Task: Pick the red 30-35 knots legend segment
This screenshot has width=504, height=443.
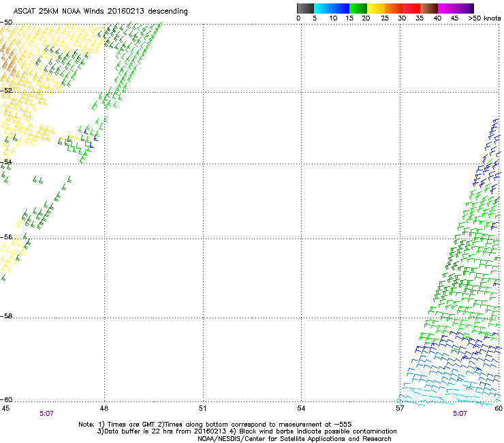Action: (411, 8)
